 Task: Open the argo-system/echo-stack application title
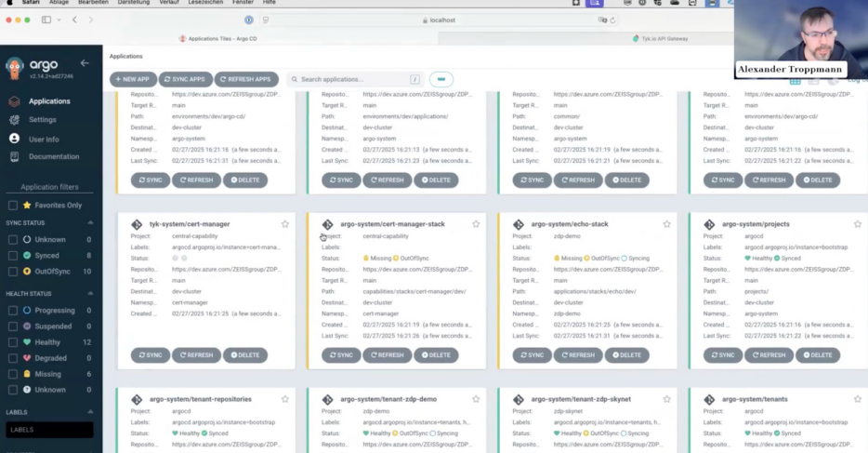tap(570, 224)
